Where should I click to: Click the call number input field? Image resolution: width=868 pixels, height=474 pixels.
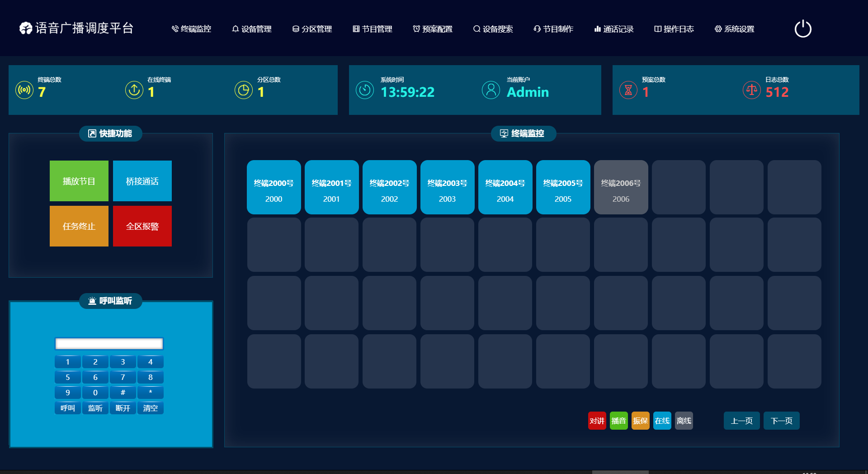[109, 344]
